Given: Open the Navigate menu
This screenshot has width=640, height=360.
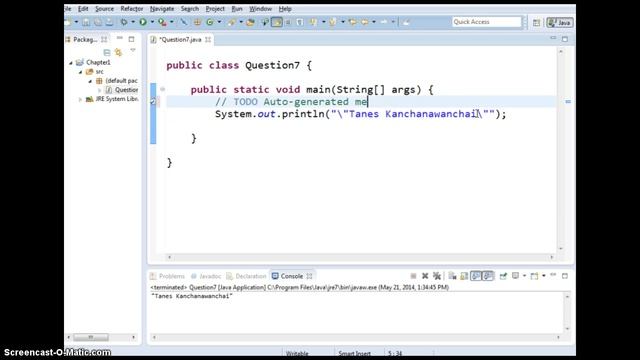Looking at the screenshot, I should 162,9.
